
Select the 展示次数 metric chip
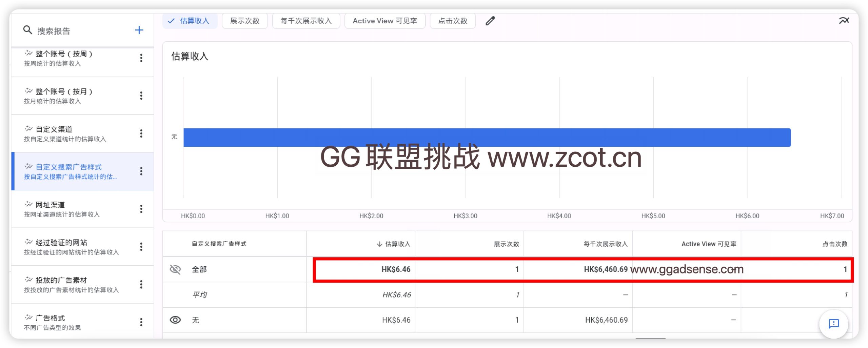[x=245, y=21]
